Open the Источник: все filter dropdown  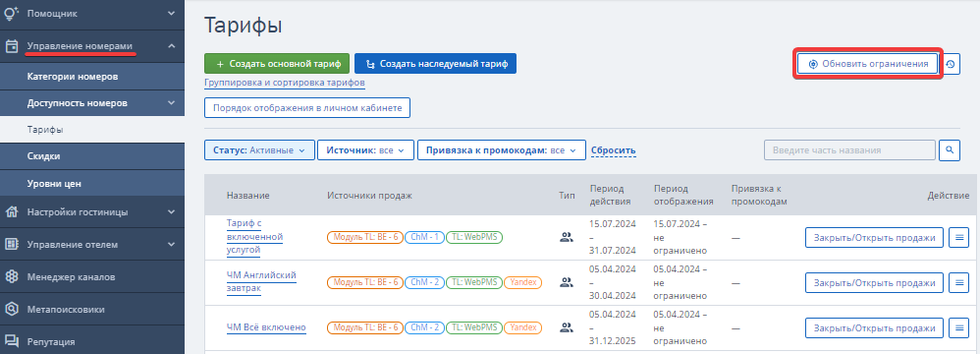coord(365,150)
